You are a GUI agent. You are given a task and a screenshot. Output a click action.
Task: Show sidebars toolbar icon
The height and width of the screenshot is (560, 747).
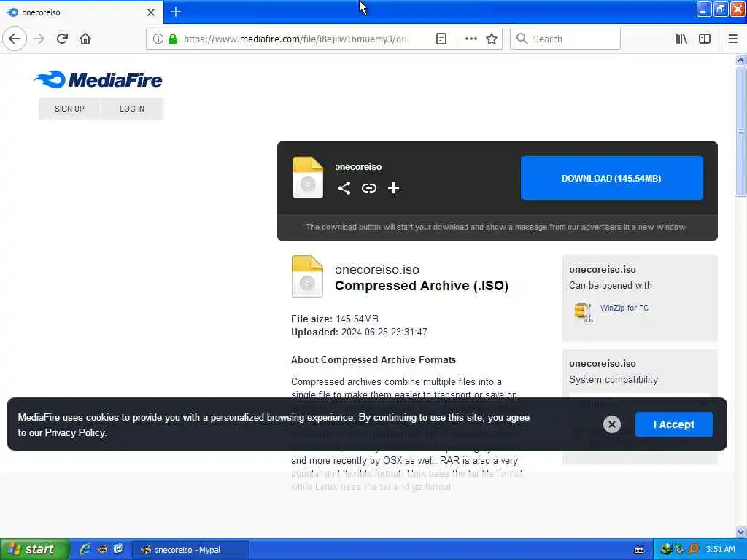coord(704,39)
